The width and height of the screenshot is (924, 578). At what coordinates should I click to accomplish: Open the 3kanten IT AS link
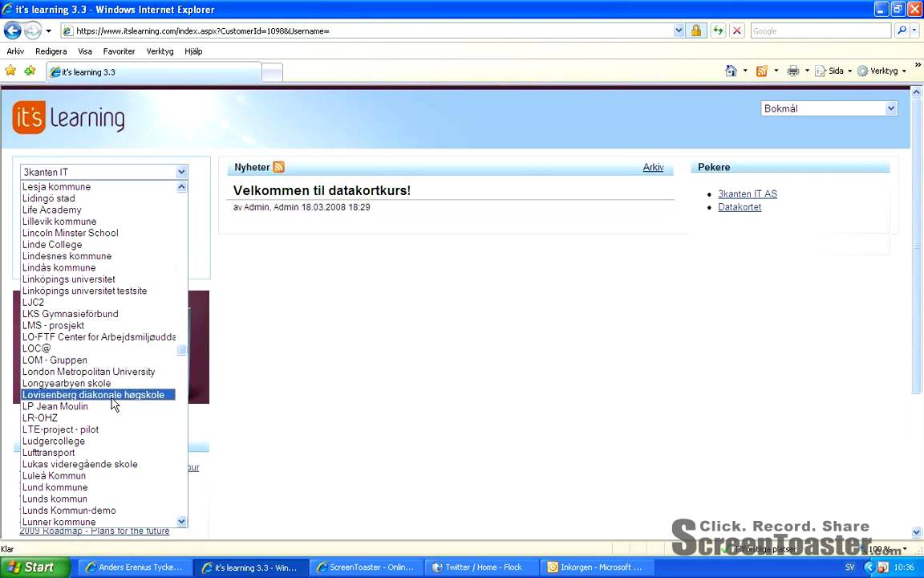point(748,194)
